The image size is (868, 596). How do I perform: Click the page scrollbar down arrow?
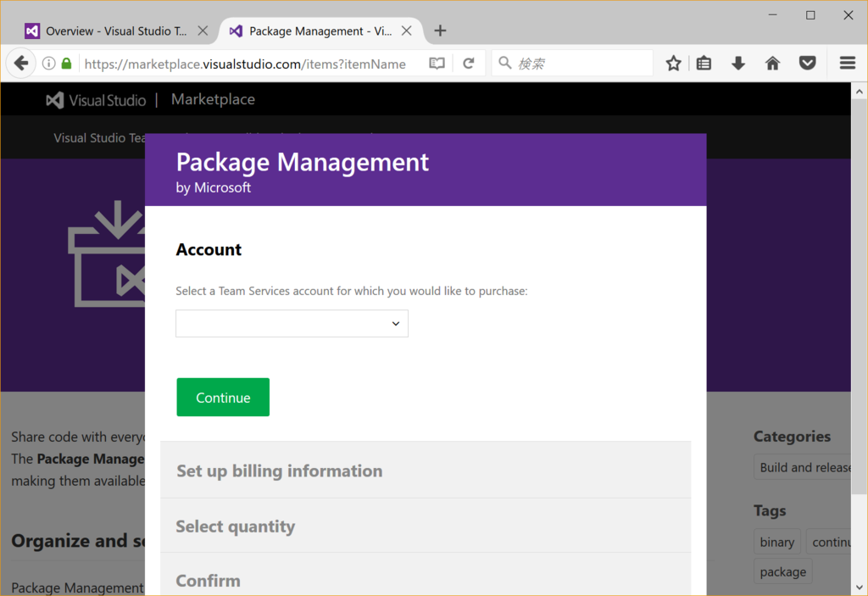[x=860, y=588]
